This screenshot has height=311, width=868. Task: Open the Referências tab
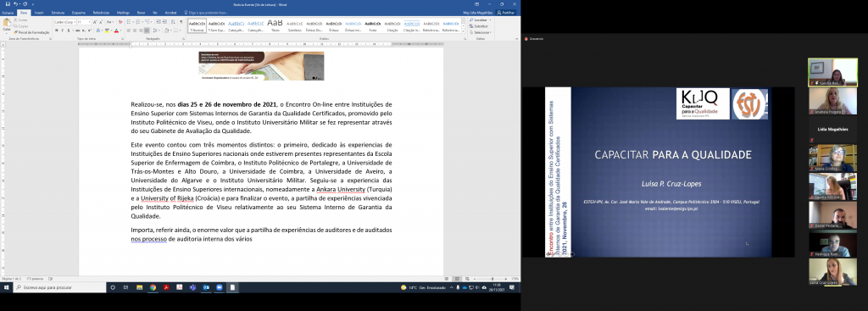click(101, 12)
